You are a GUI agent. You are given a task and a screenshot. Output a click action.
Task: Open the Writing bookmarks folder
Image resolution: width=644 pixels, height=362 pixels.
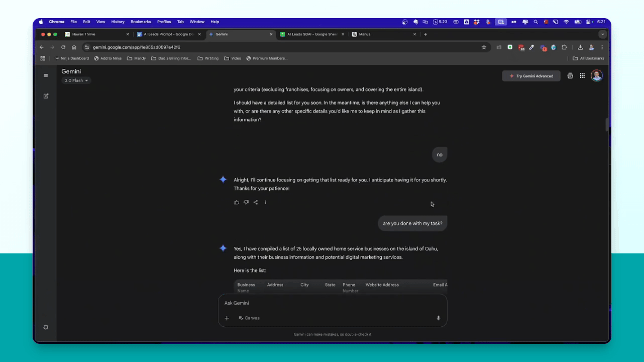point(208,58)
